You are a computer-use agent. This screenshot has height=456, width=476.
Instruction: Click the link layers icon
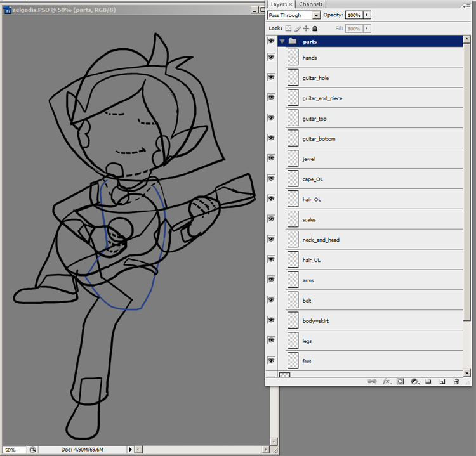point(371,381)
